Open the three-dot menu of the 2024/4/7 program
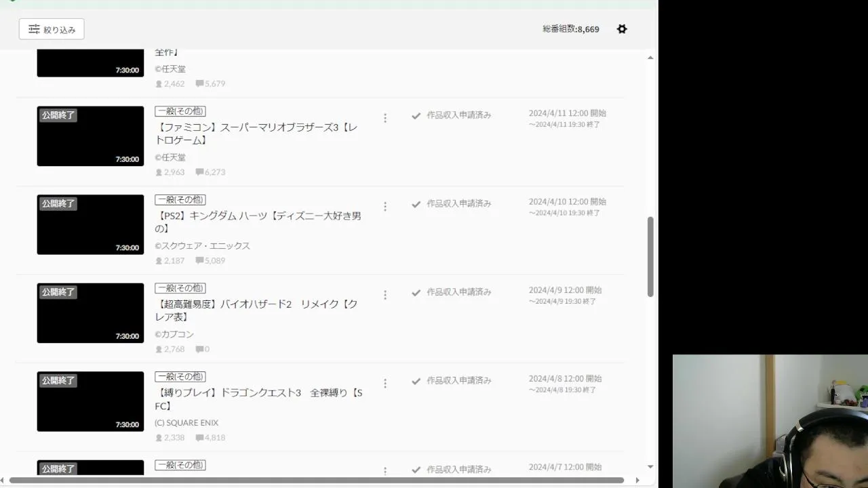 tap(385, 471)
